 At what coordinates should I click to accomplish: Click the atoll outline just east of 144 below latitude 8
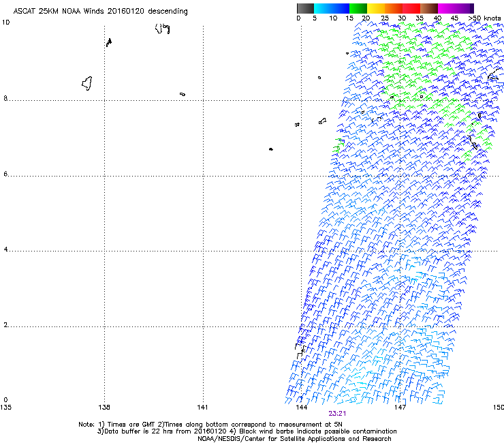tap(322, 121)
